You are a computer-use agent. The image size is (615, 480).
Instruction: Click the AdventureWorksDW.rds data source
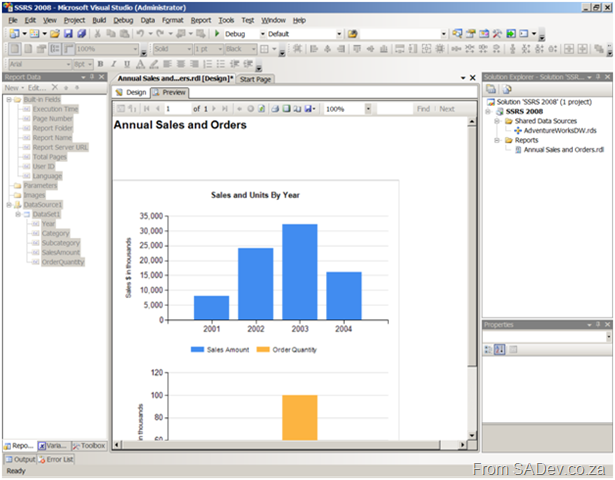coord(560,131)
